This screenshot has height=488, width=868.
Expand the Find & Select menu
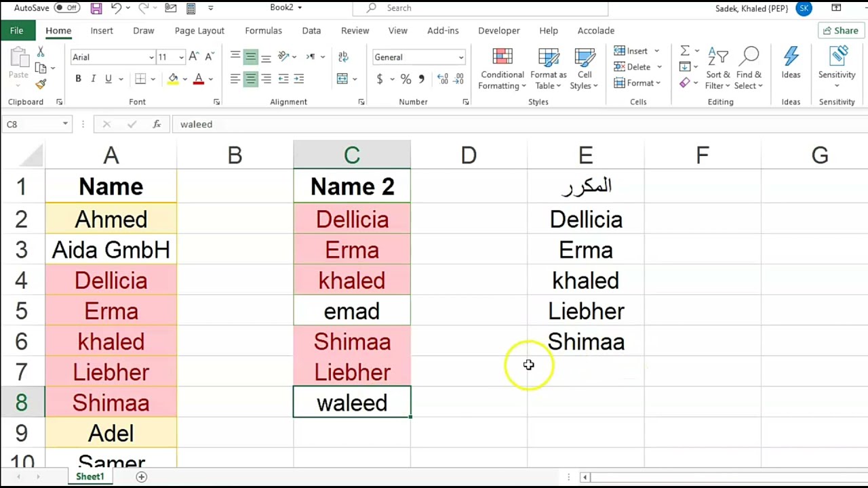[x=749, y=68]
